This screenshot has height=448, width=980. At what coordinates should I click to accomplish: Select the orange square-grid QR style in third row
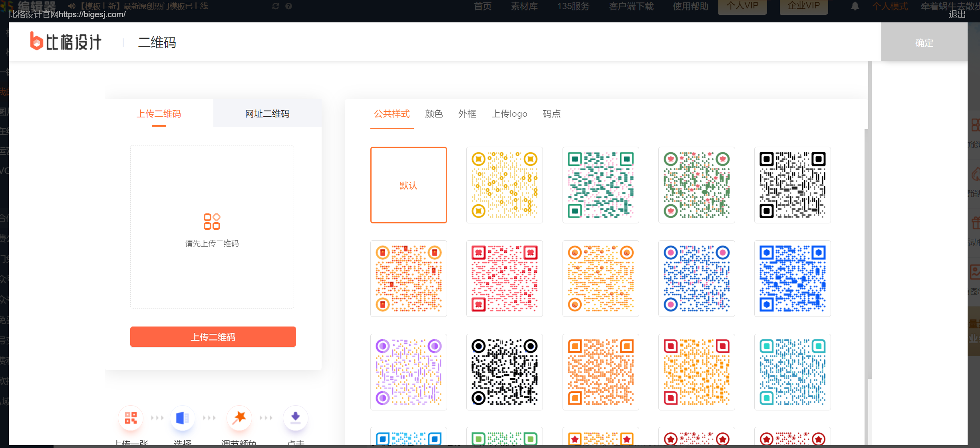click(601, 372)
